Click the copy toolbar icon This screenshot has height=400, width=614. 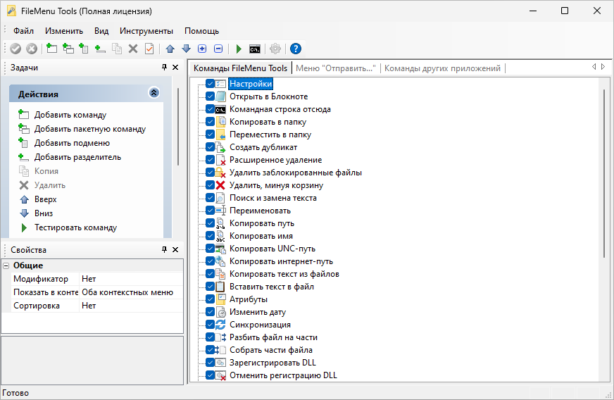point(117,49)
